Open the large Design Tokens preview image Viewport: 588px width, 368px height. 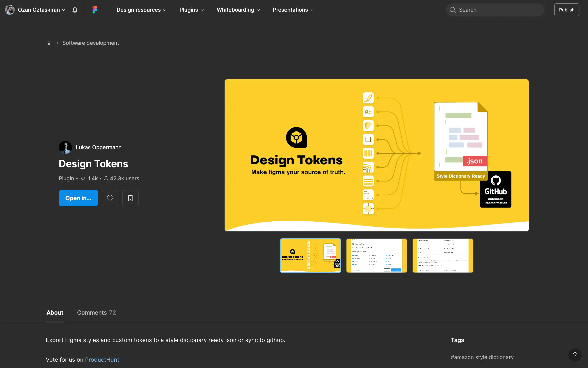tap(377, 155)
